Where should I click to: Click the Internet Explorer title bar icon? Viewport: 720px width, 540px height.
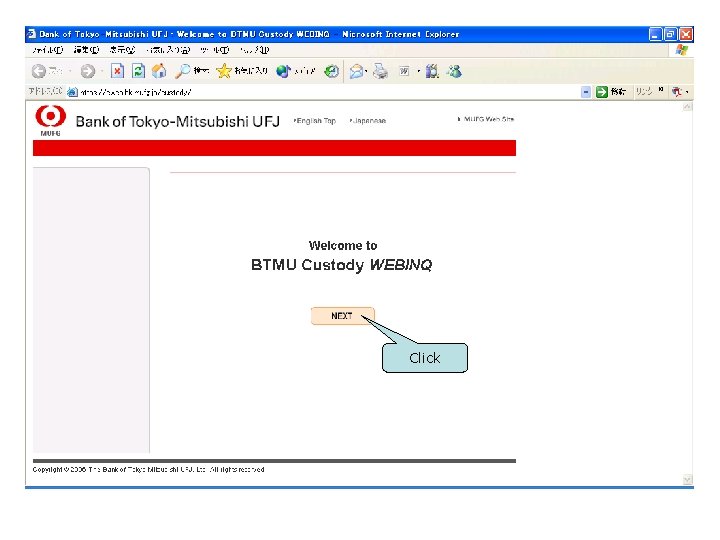(31, 34)
